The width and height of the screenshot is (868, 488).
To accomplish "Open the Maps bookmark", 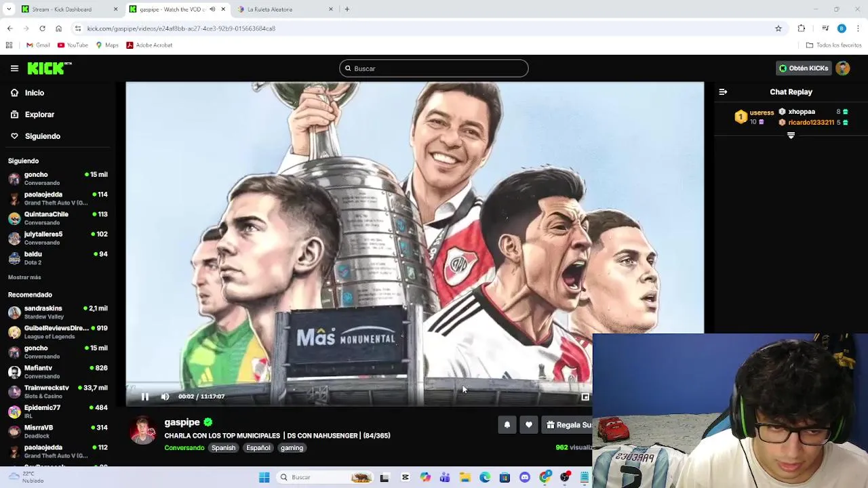I will pos(107,45).
